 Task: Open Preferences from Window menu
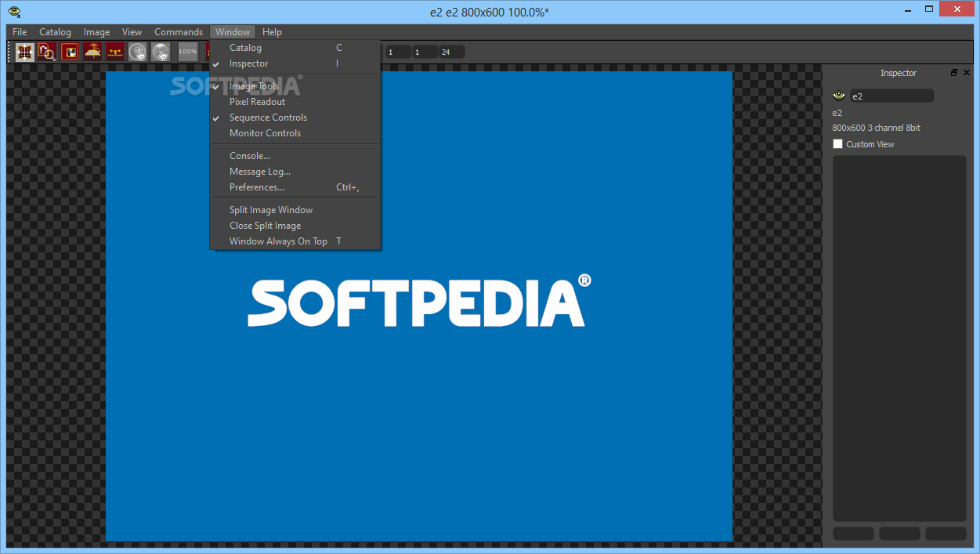[295, 187]
